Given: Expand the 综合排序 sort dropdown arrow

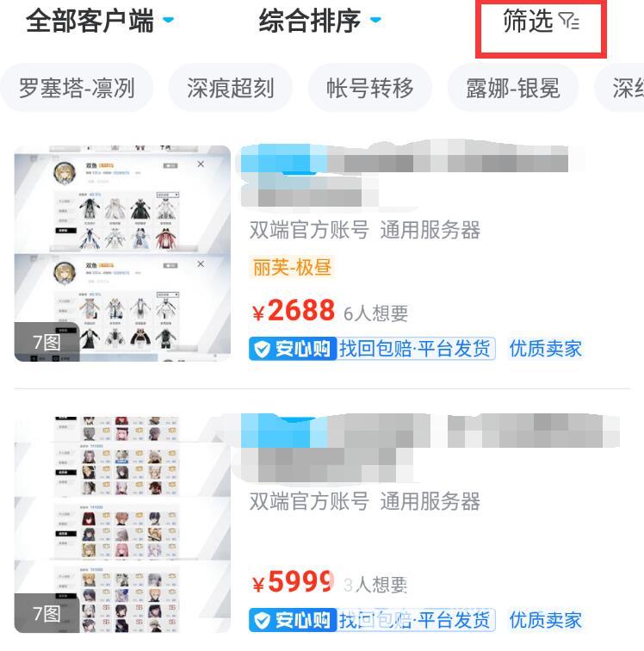Looking at the screenshot, I should (375, 20).
